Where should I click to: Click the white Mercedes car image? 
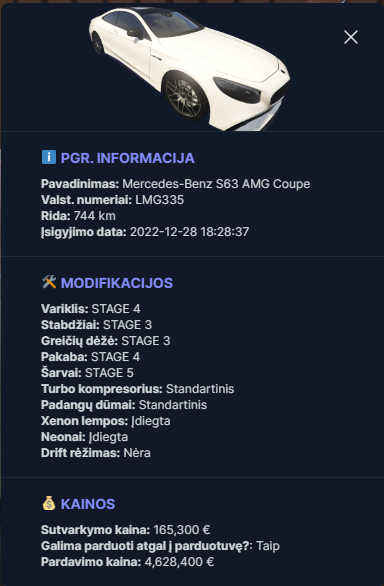190,68
